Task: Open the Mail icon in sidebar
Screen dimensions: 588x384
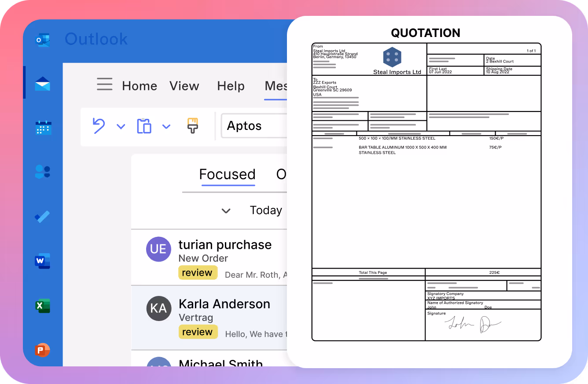Action: click(43, 84)
